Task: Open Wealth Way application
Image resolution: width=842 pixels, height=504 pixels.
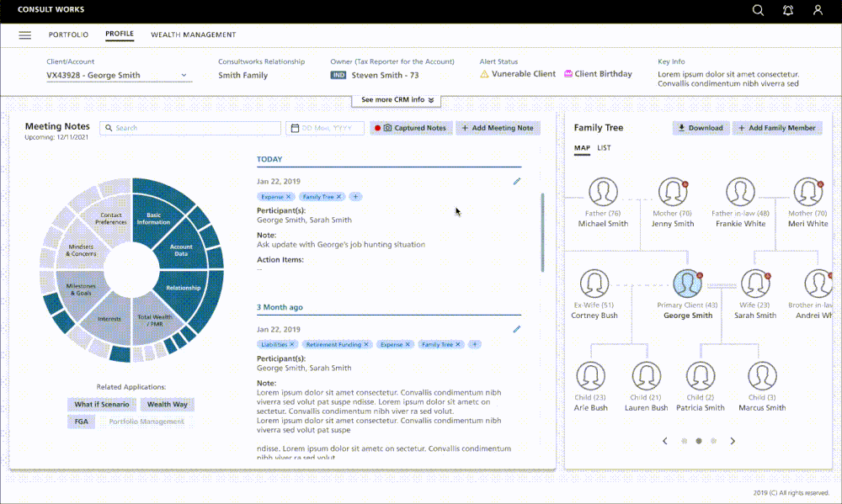Action: 167,404
